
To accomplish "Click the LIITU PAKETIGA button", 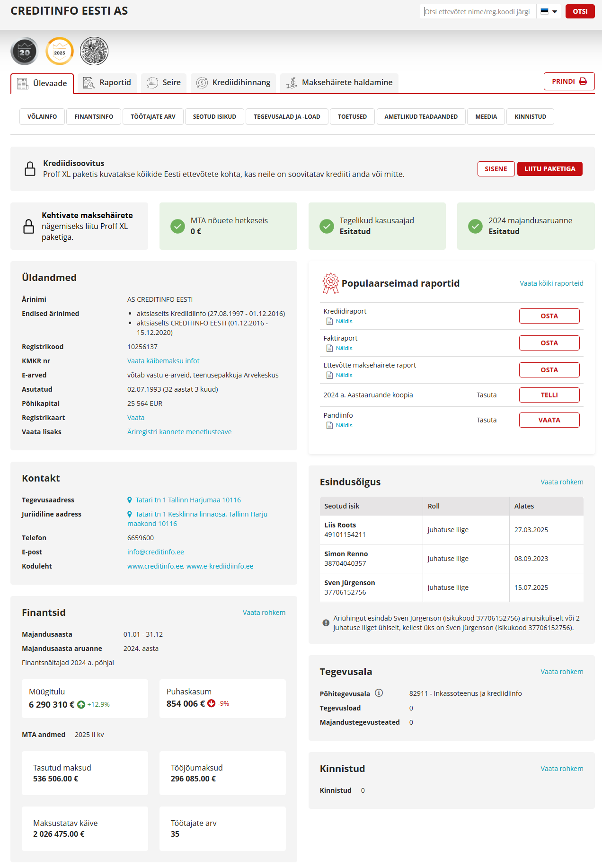I will click(x=549, y=169).
